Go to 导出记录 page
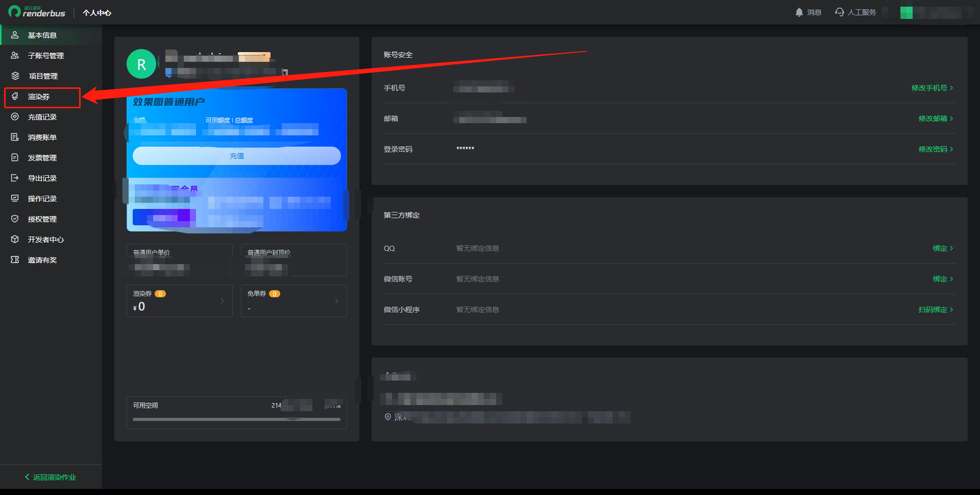Viewport: 980px width, 495px height. tap(51, 178)
